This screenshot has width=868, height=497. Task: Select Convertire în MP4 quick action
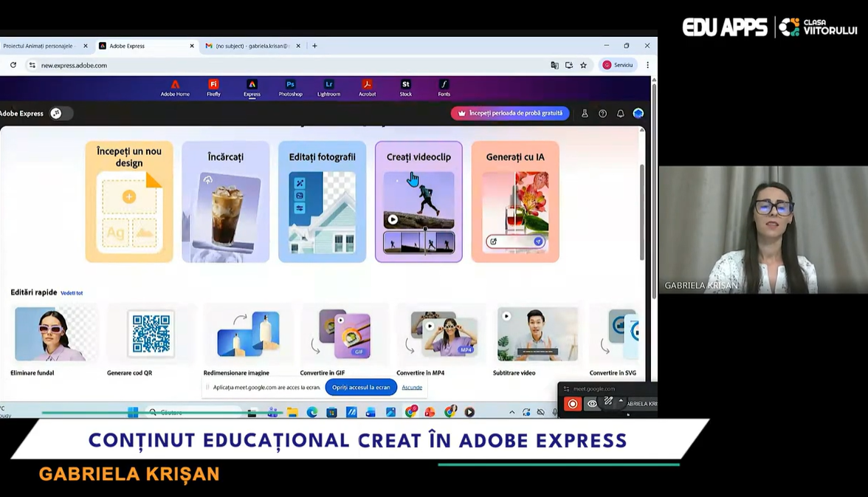(x=440, y=340)
